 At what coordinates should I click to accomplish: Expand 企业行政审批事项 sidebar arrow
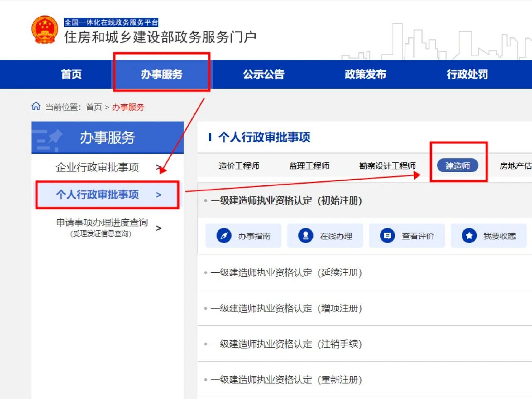tap(159, 167)
